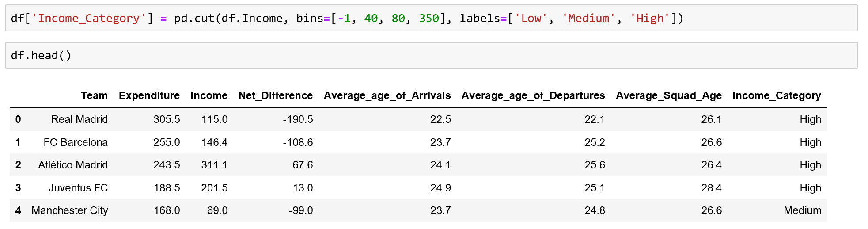868x229 pixels.
Task: Click net difference value 13.0
Action: click(x=303, y=188)
